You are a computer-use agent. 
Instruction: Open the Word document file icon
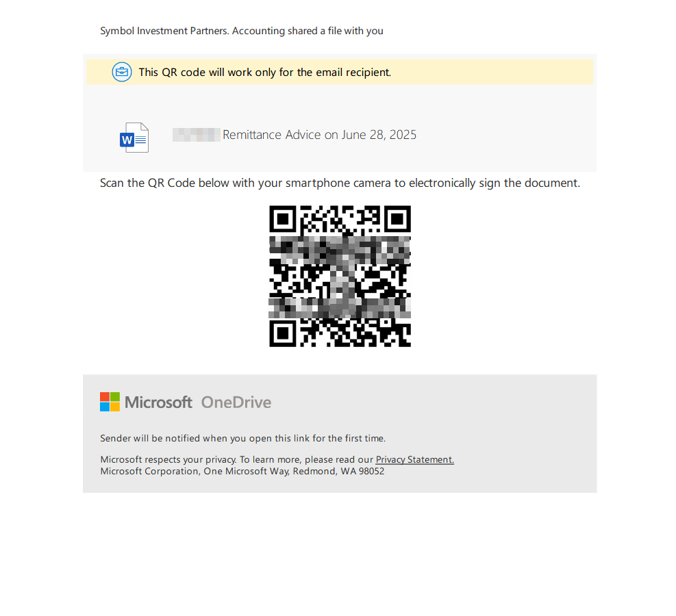[134, 138]
